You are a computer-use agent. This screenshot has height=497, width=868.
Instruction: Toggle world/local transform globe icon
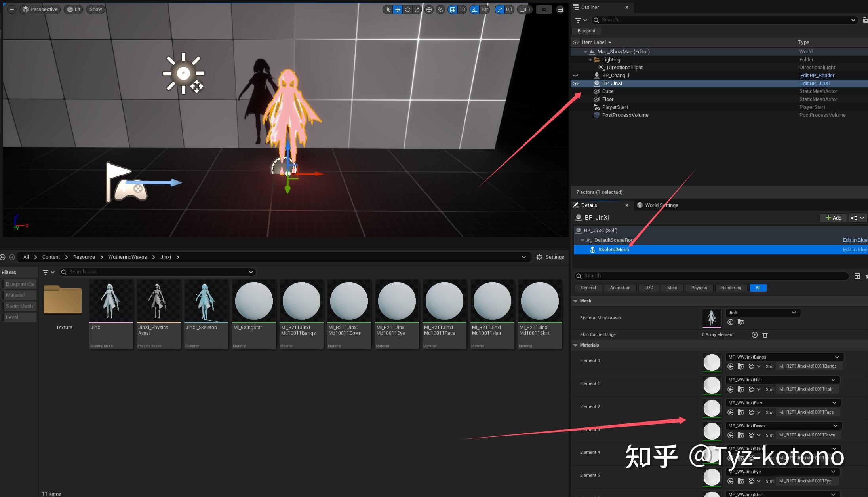point(429,9)
